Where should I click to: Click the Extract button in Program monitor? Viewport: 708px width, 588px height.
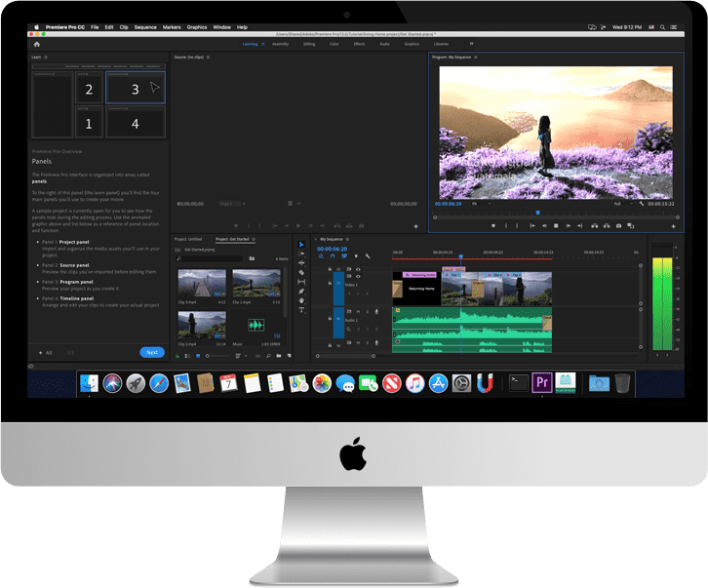[x=607, y=226]
